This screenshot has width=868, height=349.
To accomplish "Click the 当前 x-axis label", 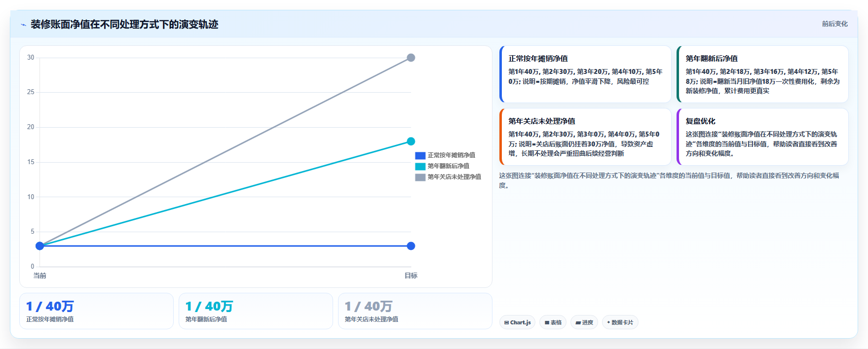I will pyautogui.click(x=39, y=276).
